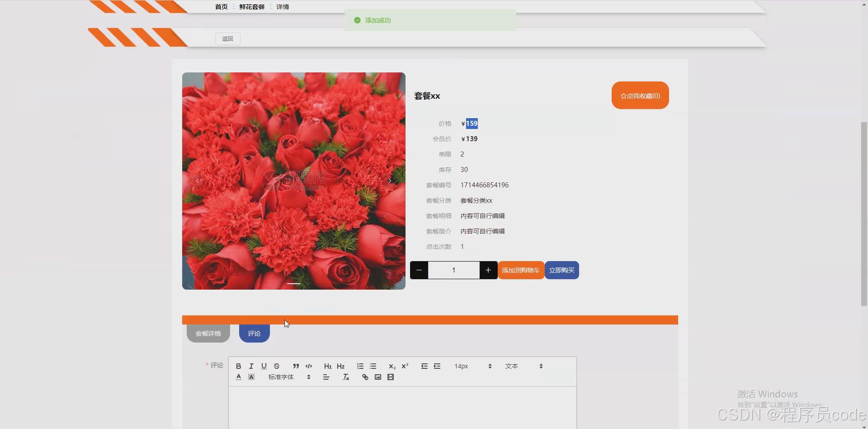Toggle the bullet list formatting

click(x=373, y=366)
